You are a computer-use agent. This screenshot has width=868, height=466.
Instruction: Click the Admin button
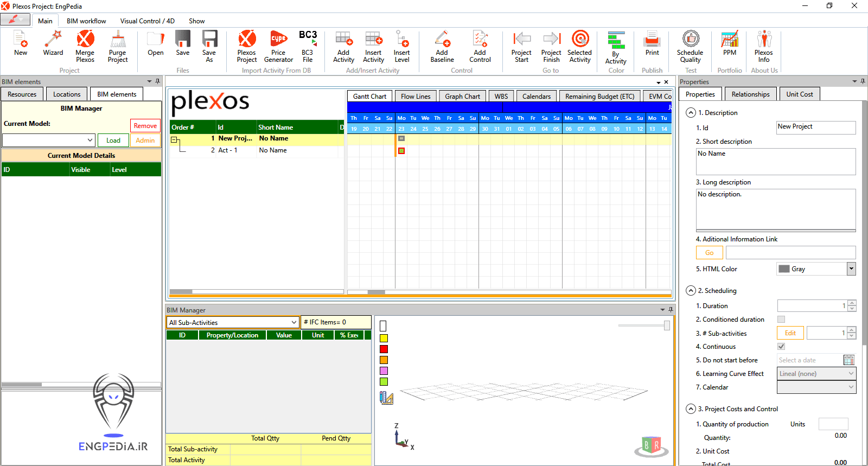pyautogui.click(x=145, y=141)
